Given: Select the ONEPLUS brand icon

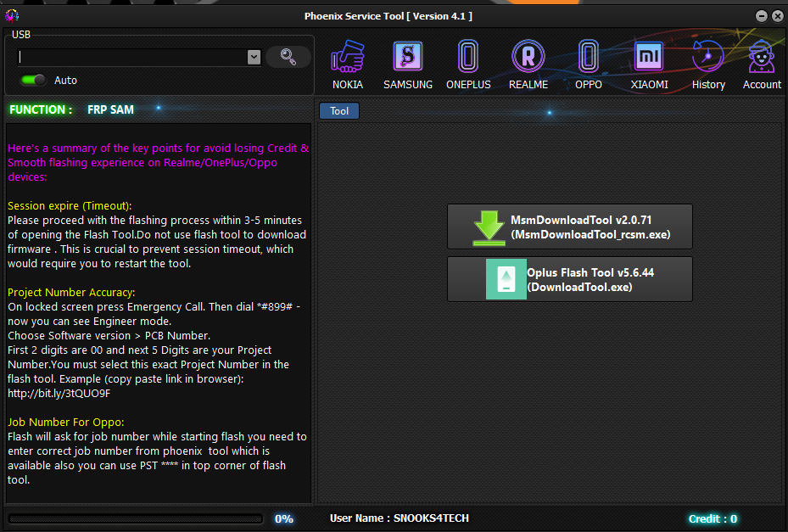Looking at the screenshot, I should click(x=468, y=65).
